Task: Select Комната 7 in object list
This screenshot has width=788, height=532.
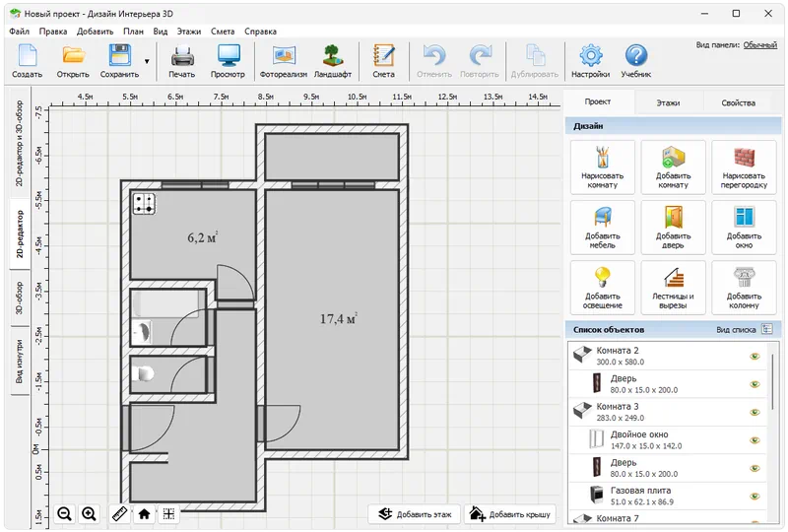Action: click(x=668, y=518)
